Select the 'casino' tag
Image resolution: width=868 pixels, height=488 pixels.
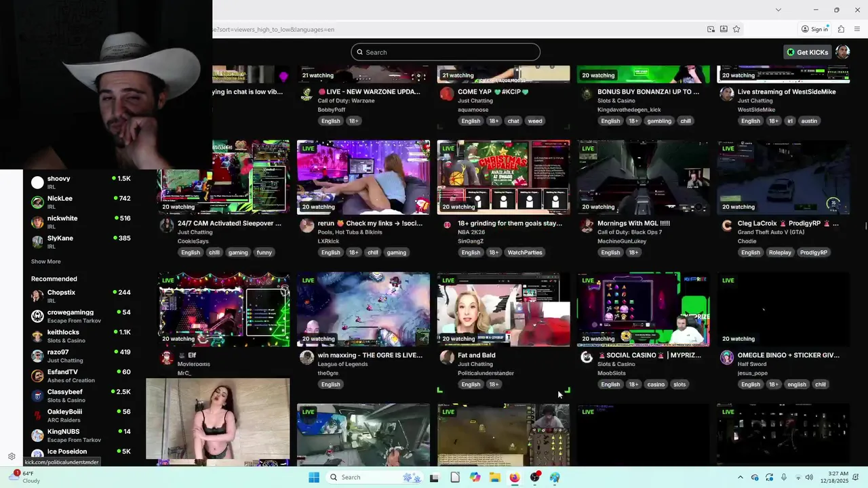click(656, 384)
